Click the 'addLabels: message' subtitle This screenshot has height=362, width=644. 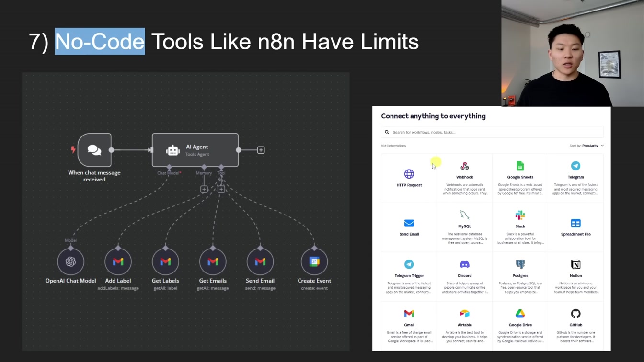(x=118, y=288)
